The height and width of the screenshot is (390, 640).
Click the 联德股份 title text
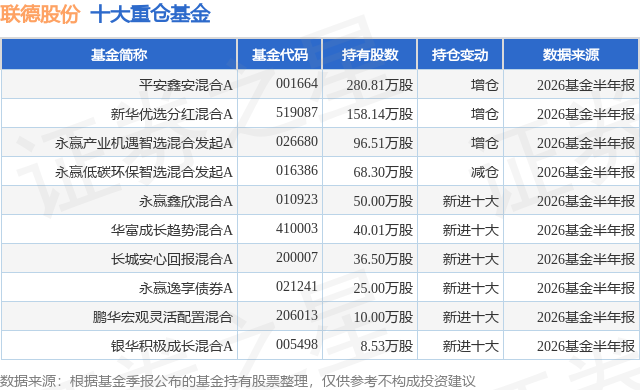click(x=40, y=13)
